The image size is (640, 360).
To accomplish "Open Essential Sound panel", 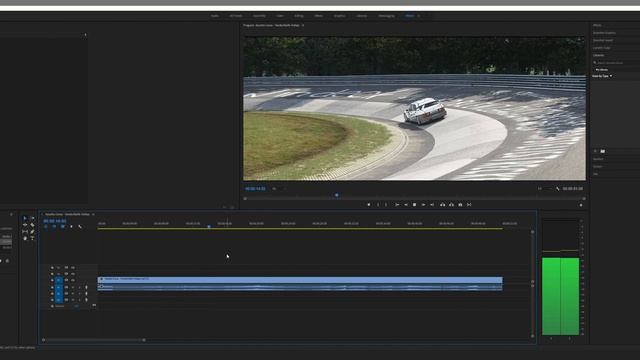I will click(603, 40).
